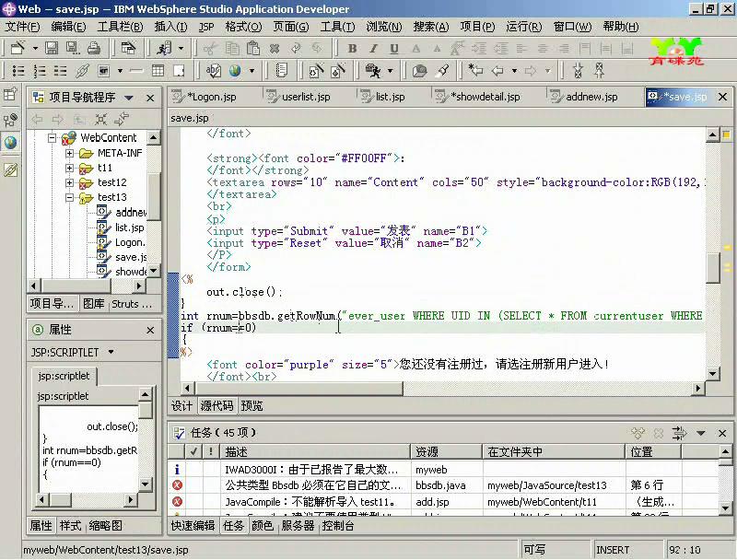Open the 编辑(E) menu
This screenshot has width=737, height=560.
click(x=68, y=27)
